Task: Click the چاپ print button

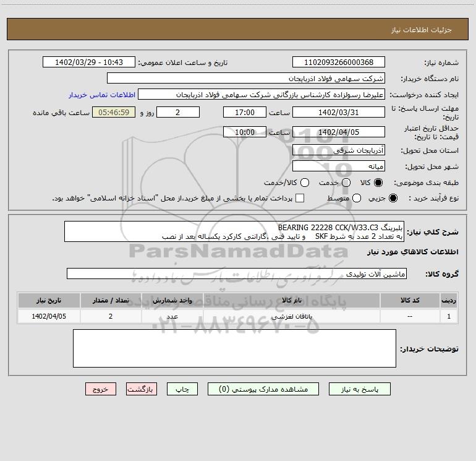Action: [182, 389]
